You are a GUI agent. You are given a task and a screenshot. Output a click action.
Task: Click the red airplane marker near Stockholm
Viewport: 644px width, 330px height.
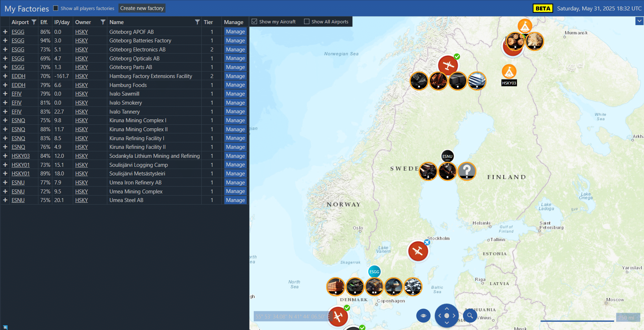tap(418, 251)
